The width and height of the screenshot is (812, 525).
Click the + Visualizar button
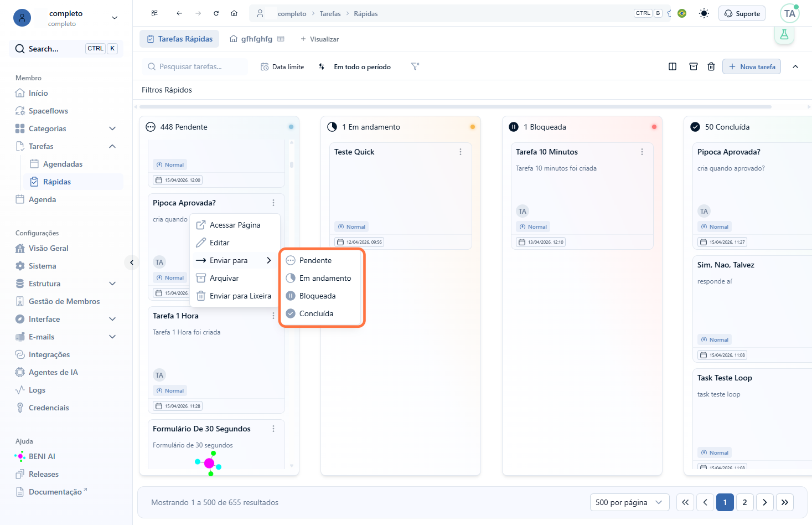[319, 39]
